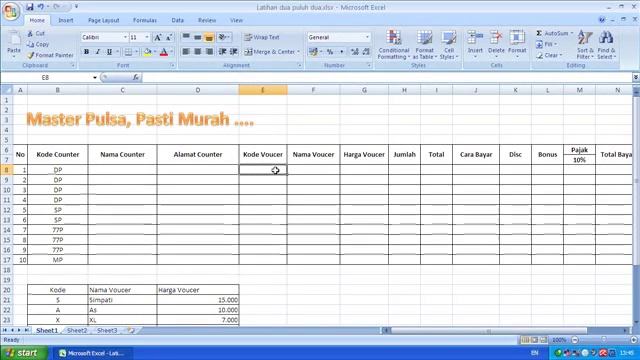Click the Decrease Indent icon
This screenshot has height=360, width=640.
coord(222,52)
